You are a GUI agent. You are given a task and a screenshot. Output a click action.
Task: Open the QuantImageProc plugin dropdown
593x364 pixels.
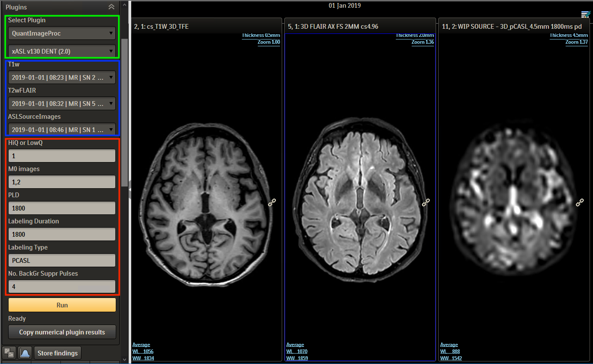point(62,33)
